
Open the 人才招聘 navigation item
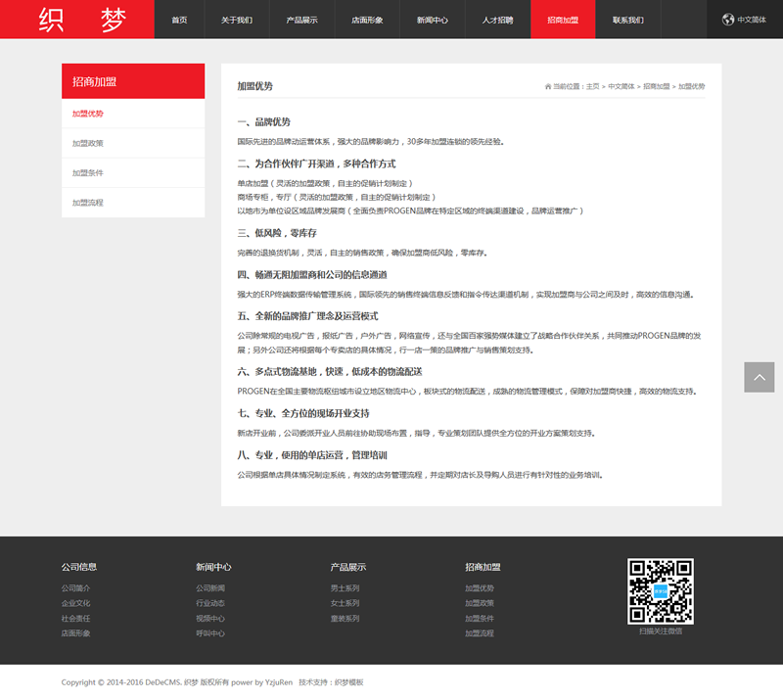(x=497, y=20)
